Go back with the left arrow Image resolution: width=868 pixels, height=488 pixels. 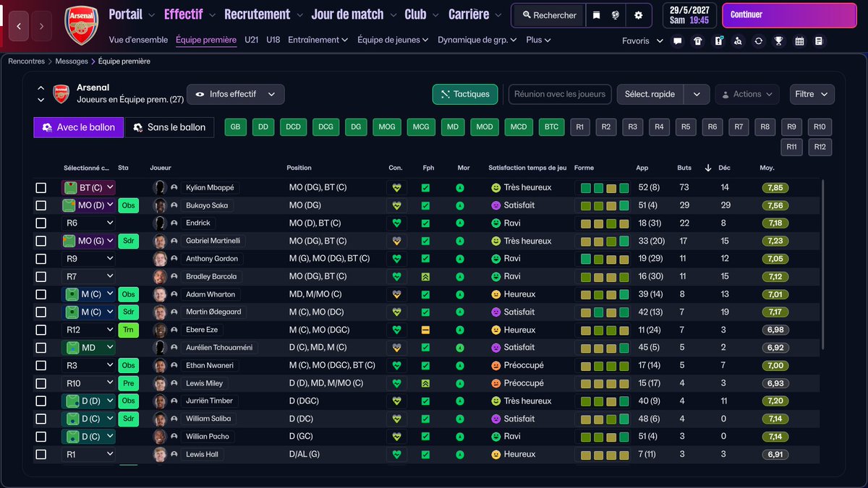click(18, 26)
